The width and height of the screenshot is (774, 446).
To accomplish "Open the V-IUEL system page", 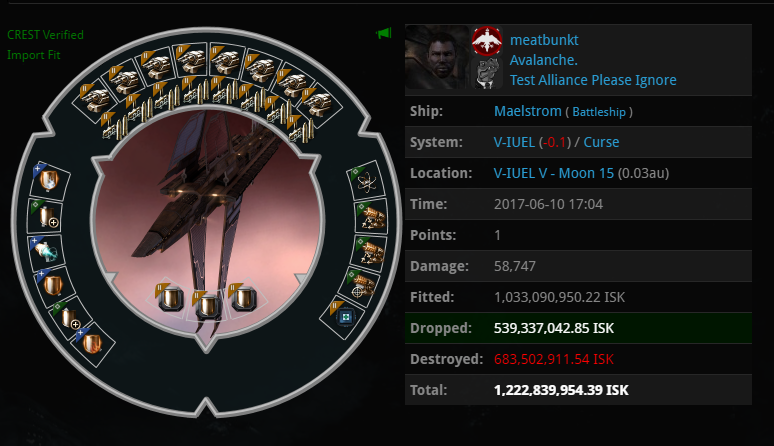I will [x=514, y=142].
